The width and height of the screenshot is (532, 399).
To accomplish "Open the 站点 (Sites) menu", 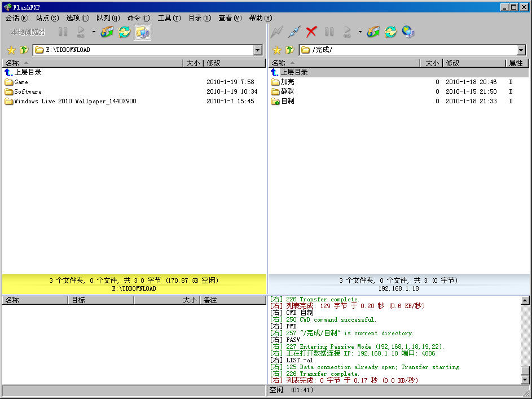I will 47,18.
